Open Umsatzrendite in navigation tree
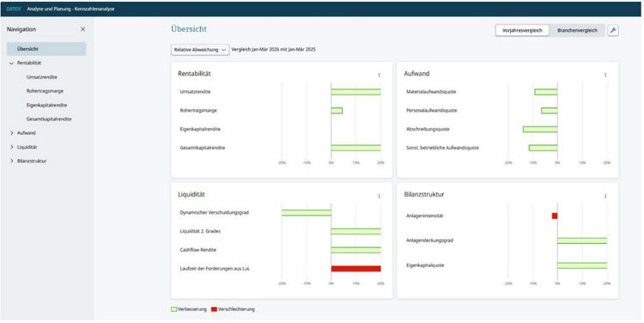 click(x=42, y=77)
